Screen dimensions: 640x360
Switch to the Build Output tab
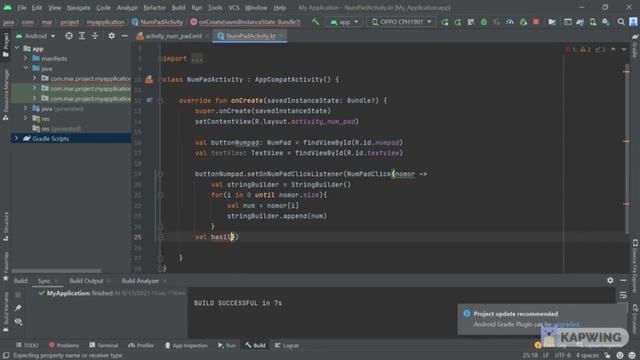point(86,281)
